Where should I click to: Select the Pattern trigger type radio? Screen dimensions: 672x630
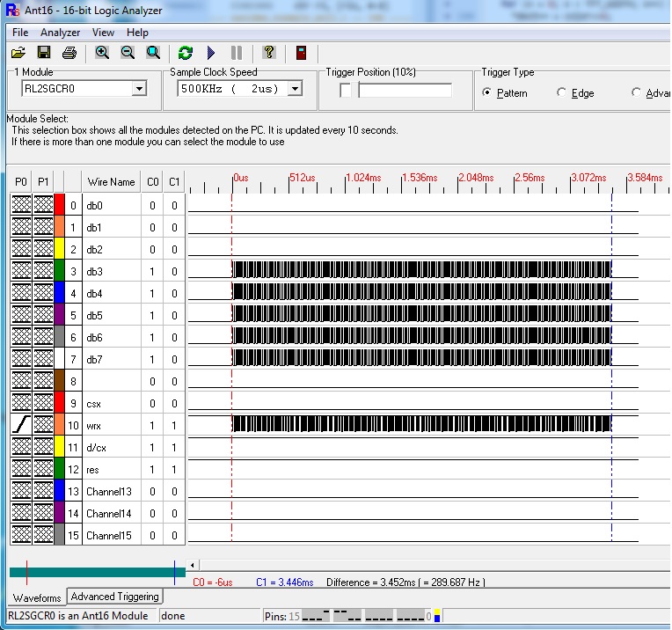point(487,93)
